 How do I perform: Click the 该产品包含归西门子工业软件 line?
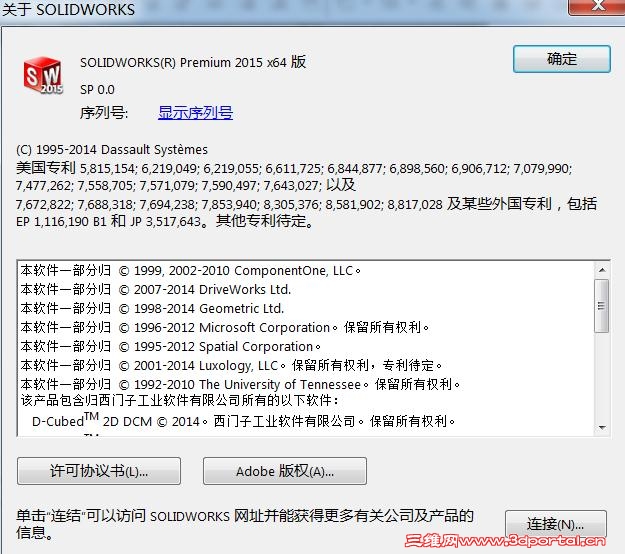click(180, 400)
